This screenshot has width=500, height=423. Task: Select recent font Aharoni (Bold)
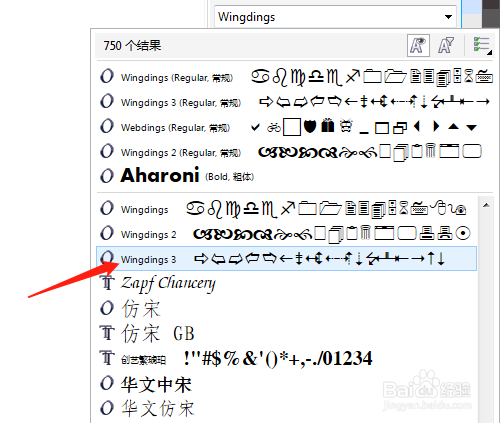pyautogui.click(x=295, y=176)
